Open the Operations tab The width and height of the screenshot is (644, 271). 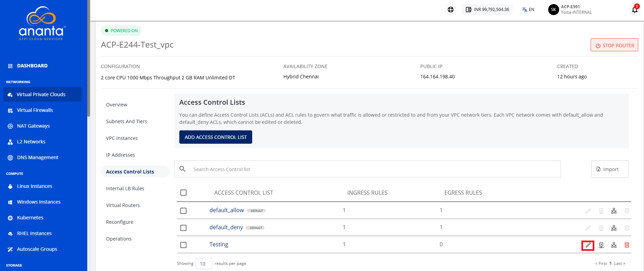119,239
